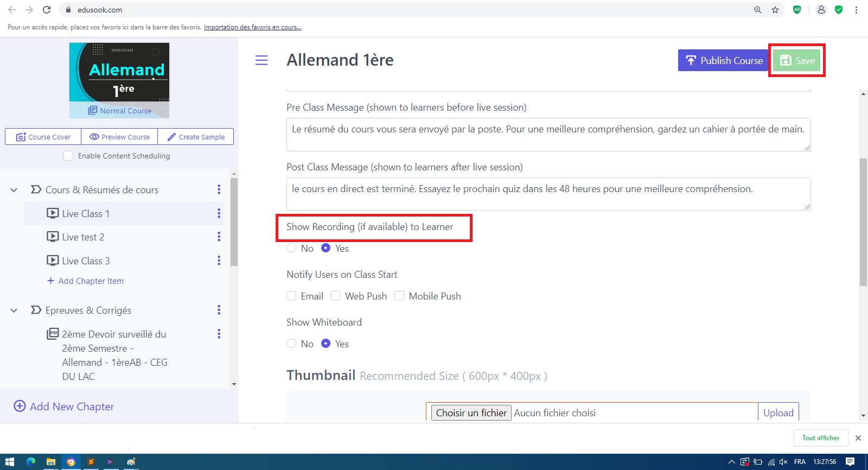
Task: Click into the Pre Class Message text field
Action: [x=548, y=134]
